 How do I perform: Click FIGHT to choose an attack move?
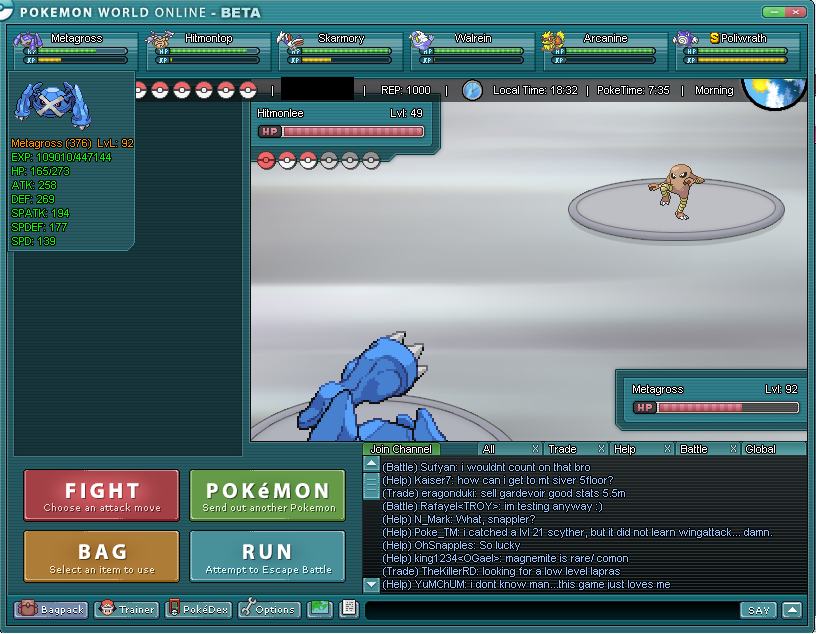coord(101,496)
